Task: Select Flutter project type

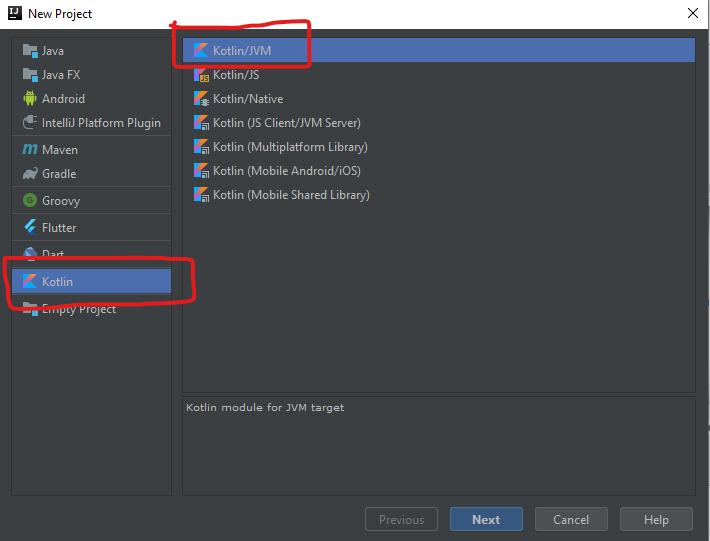Action: tap(91, 227)
